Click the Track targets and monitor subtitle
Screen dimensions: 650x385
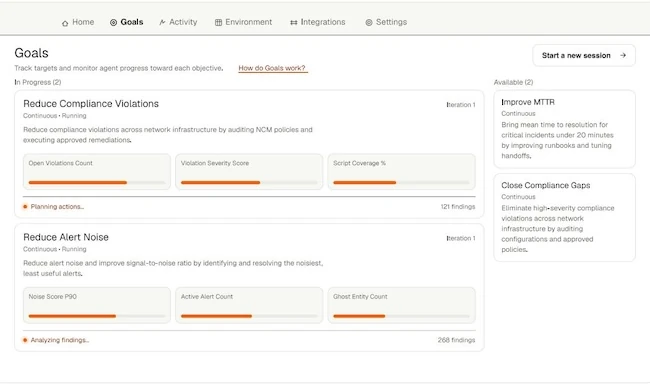point(119,68)
